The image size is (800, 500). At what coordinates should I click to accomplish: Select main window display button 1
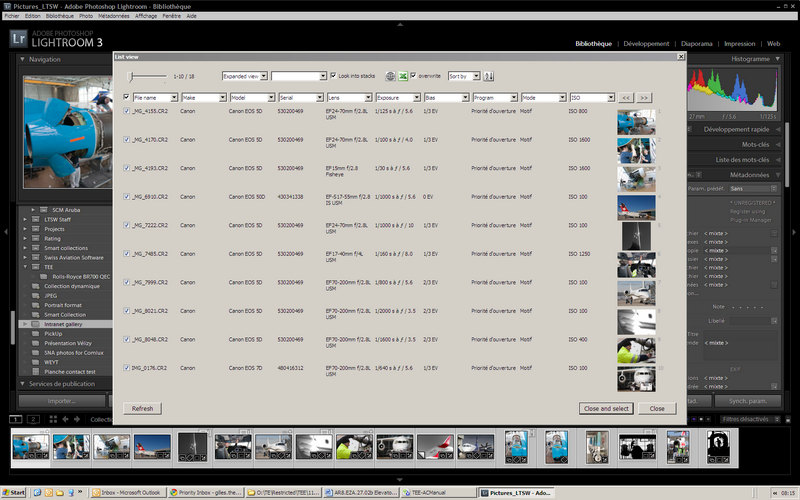pyautogui.click(x=16, y=419)
